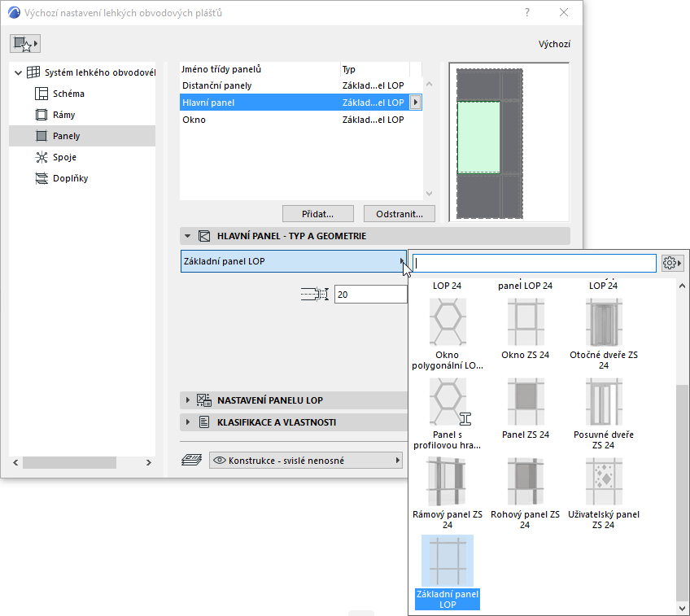
Task: Click the search field in panel type popup
Action: click(535, 263)
